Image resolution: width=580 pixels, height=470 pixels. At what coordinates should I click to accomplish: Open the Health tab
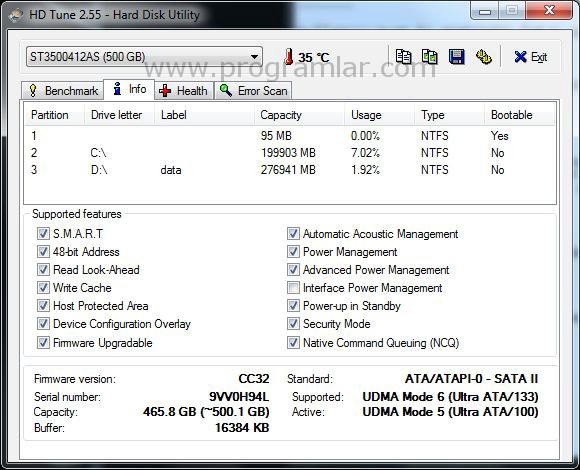tap(184, 91)
